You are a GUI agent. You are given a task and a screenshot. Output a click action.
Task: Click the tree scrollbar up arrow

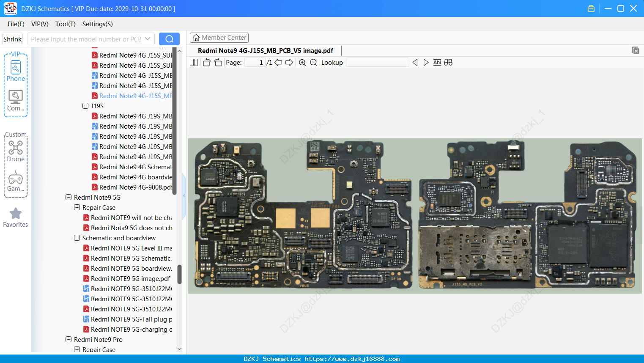[x=179, y=51]
